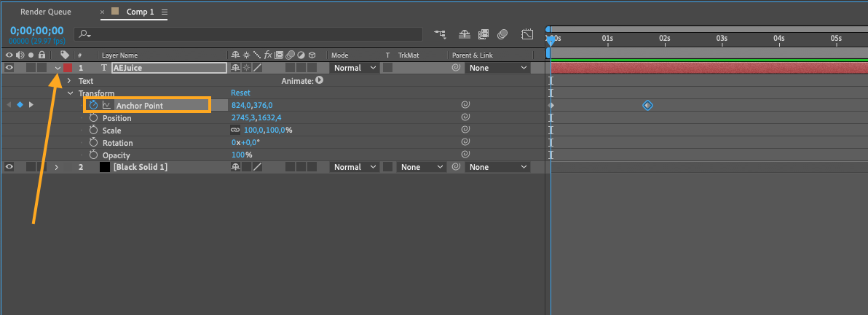Close the Comp 1 tab

pyautogui.click(x=102, y=12)
